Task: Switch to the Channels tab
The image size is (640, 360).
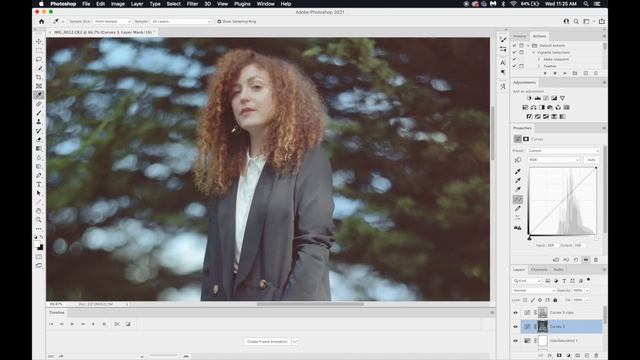Action: (x=539, y=270)
